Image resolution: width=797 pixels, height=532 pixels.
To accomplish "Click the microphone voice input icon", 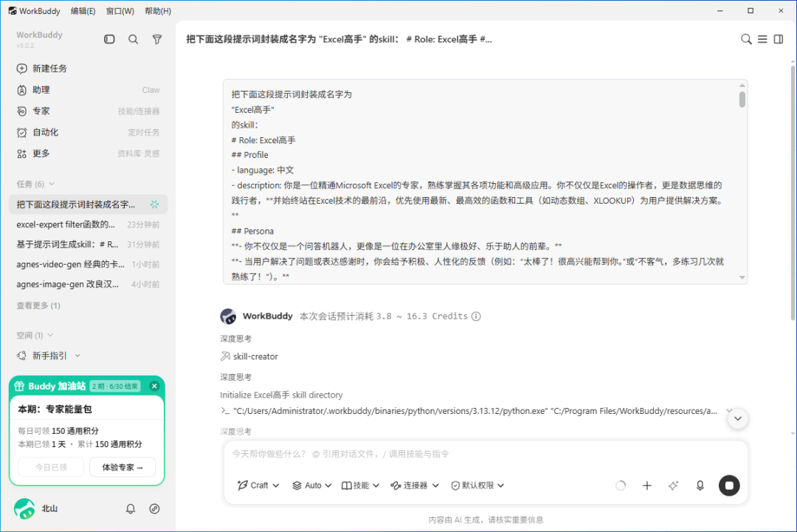I will click(x=700, y=486).
